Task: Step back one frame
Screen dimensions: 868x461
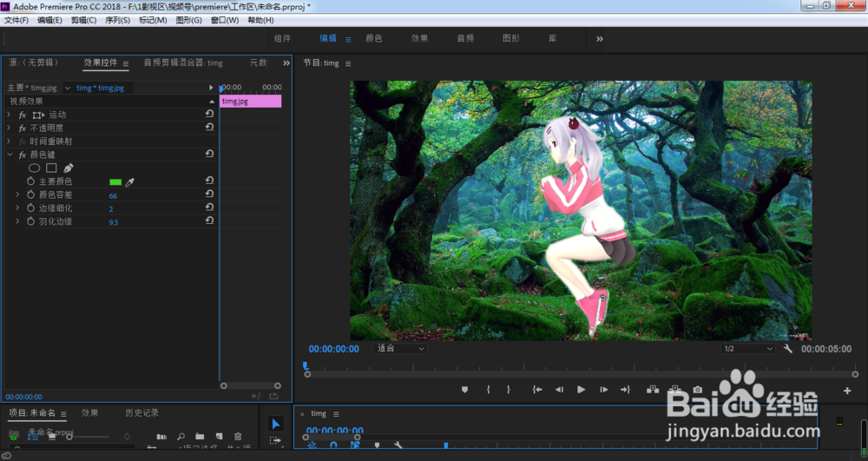Action: coord(559,390)
